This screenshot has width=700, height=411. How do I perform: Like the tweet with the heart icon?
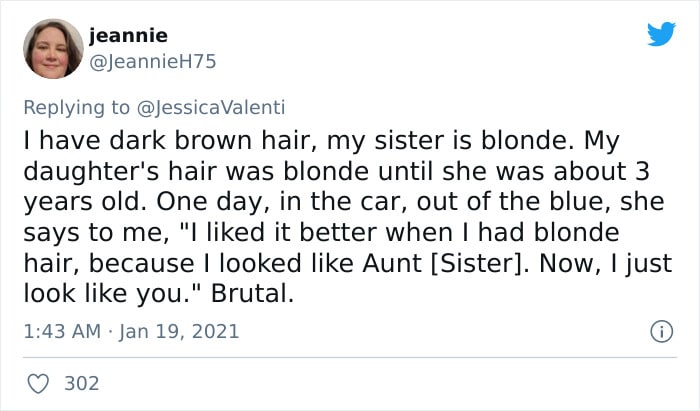[42, 383]
